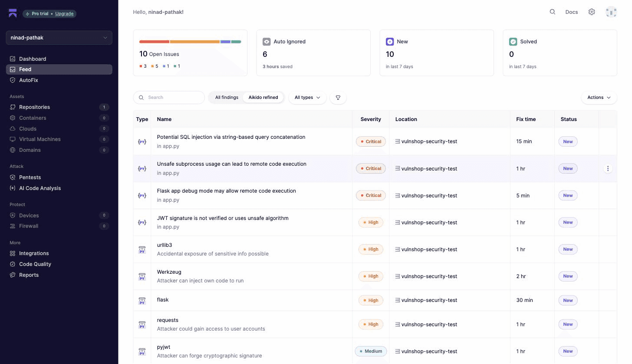Click Python code icon for Flask debug row

(142, 195)
